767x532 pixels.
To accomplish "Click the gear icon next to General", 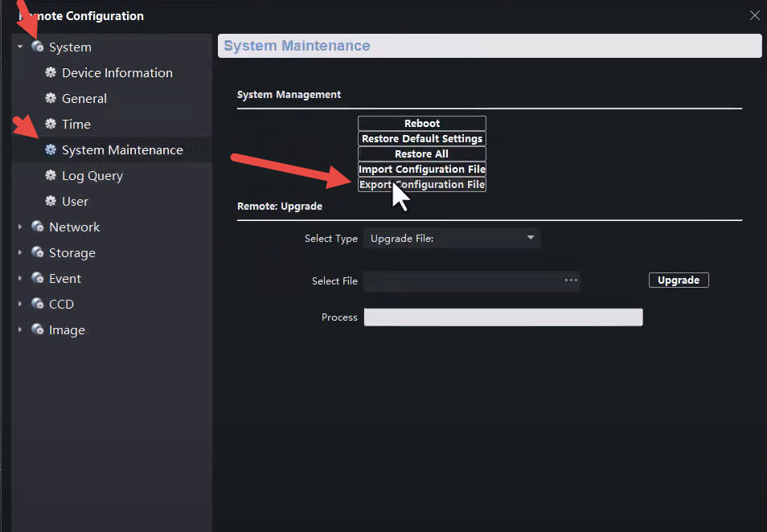I will [x=51, y=99].
